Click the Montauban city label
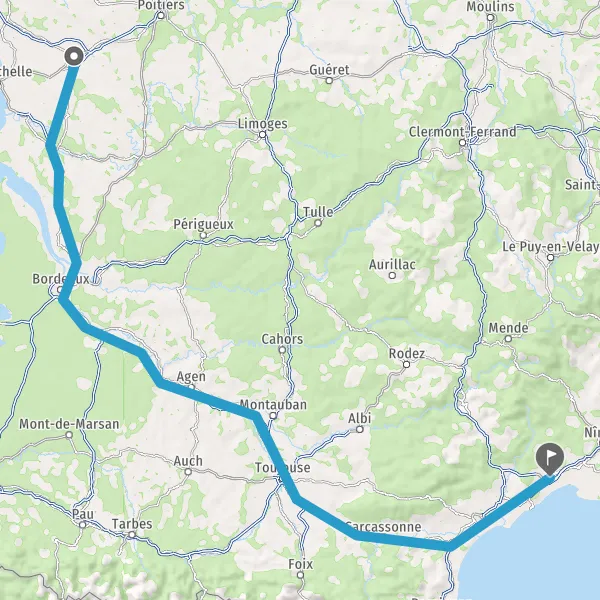 pyautogui.click(x=273, y=404)
